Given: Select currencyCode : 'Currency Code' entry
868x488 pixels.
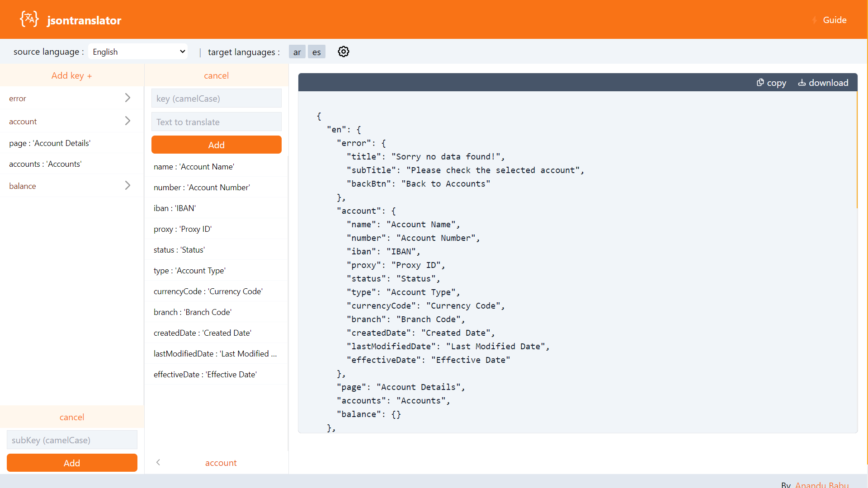Looking at the screenshot, I should [x=216, y=291].
